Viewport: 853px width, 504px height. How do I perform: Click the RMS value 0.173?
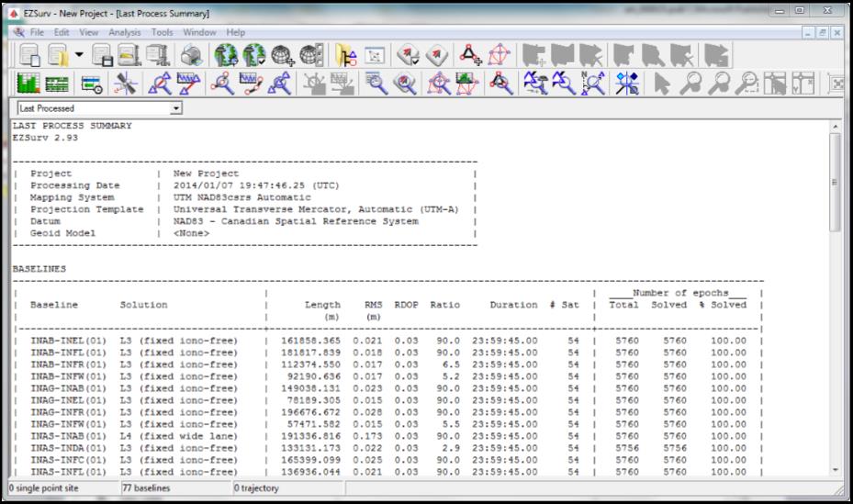pos(367,436)
